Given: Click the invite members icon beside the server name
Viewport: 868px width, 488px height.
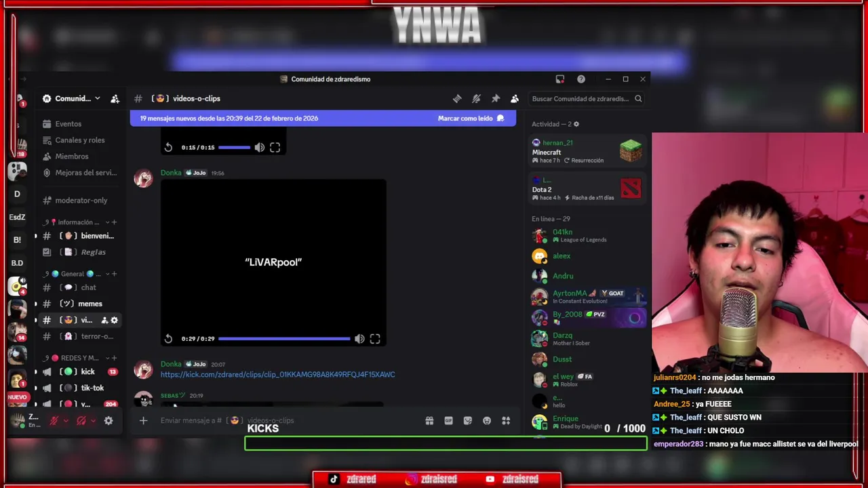Looking at the screenshot, I should tap(115, 99).
